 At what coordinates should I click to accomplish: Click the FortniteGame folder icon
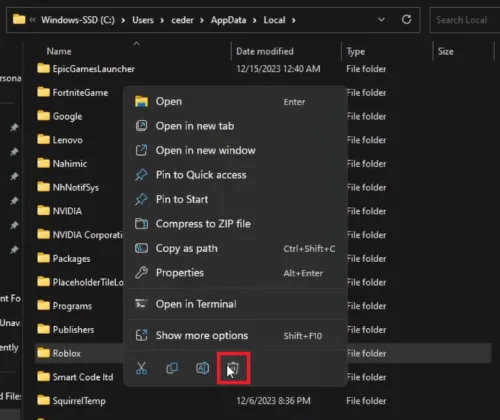click(x=43, y=92)
